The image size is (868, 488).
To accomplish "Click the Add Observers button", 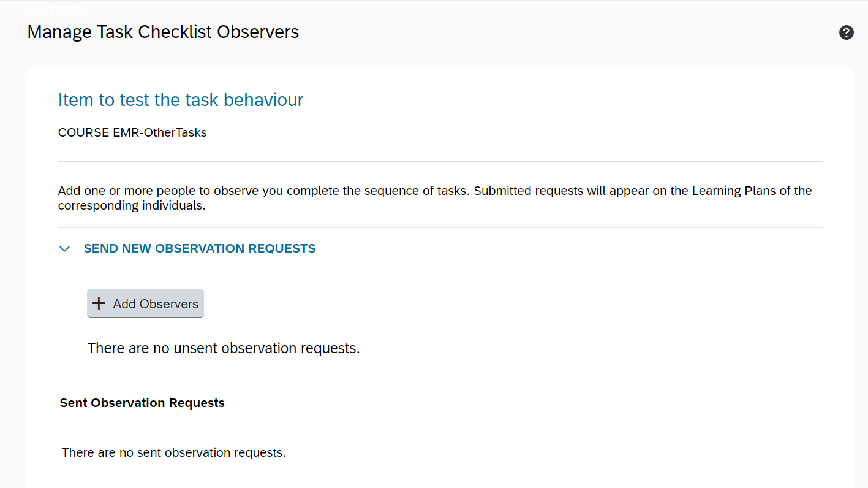I will pos(145,303).
